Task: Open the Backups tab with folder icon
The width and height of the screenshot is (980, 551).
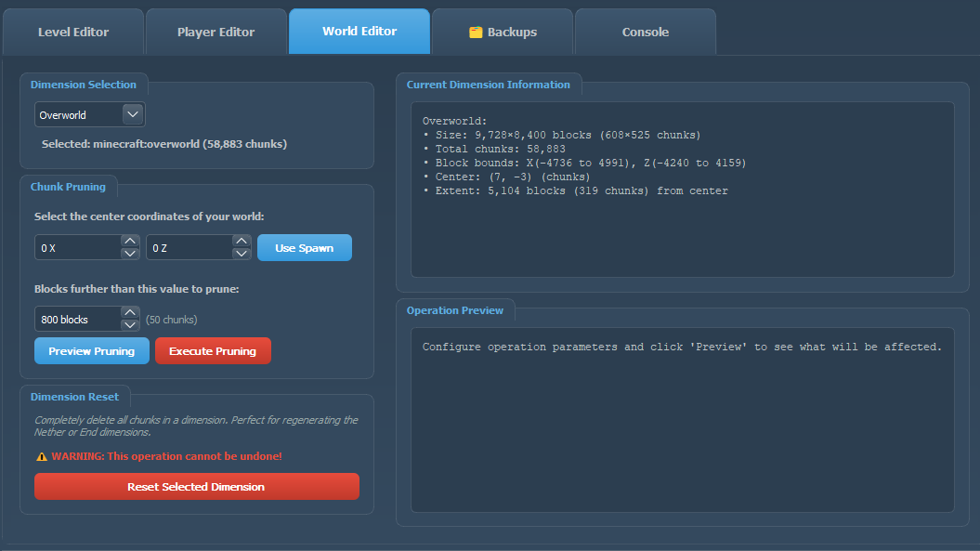Action: click(503, 32)
